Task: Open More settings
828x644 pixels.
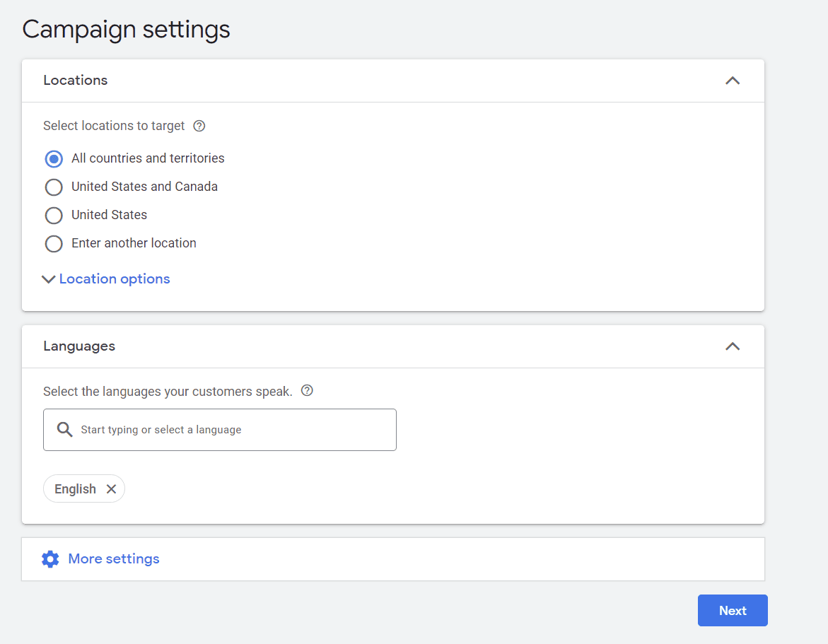Action: [x=114, y=559]
